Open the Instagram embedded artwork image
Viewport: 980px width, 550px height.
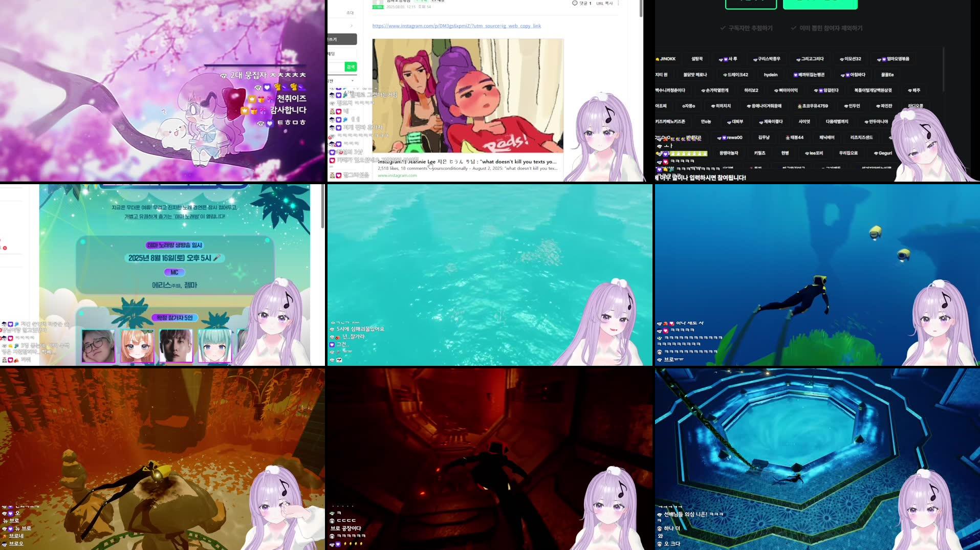pyautogui.click(x=468, y=96)
